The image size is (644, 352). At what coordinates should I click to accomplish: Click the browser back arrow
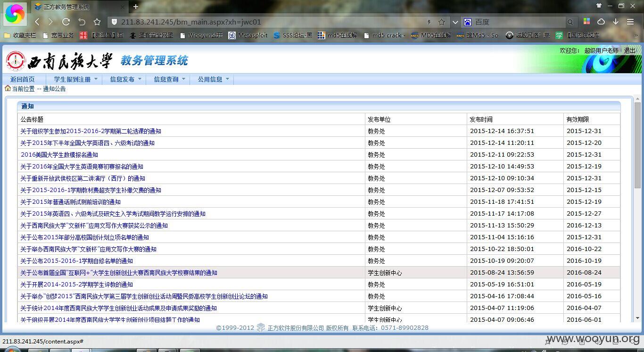click(x=37, y=22)
